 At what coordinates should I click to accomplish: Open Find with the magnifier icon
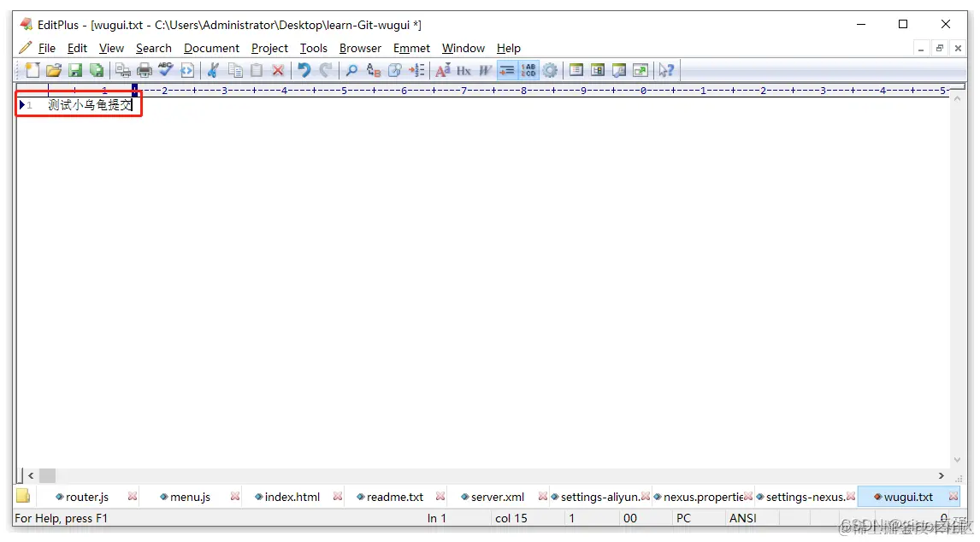pos(351,70)
